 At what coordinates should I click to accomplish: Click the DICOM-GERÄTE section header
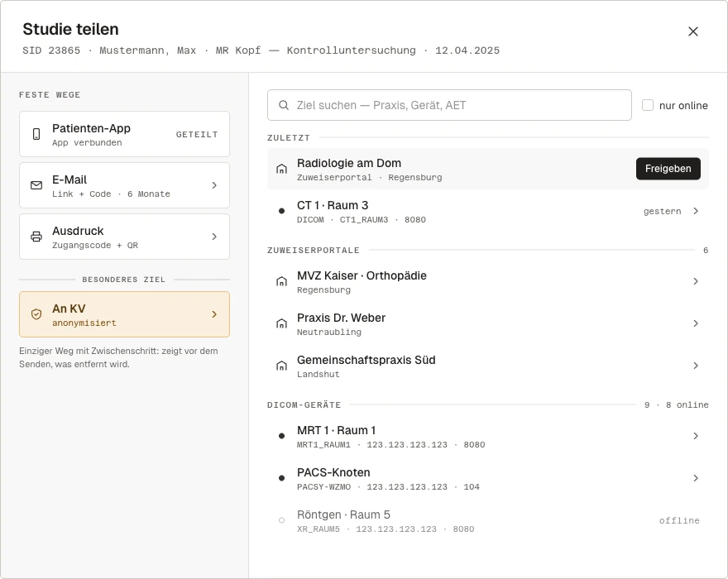pos(304,404)
